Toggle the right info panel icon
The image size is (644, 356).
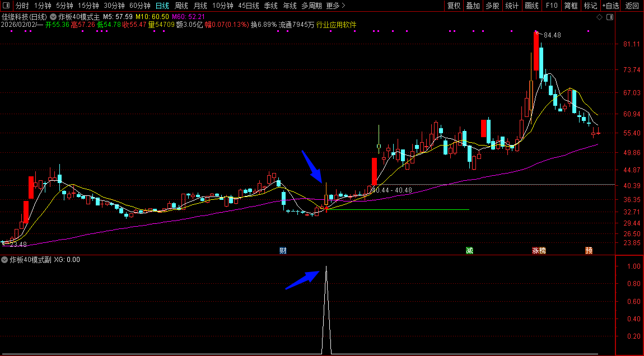[610, 17]
